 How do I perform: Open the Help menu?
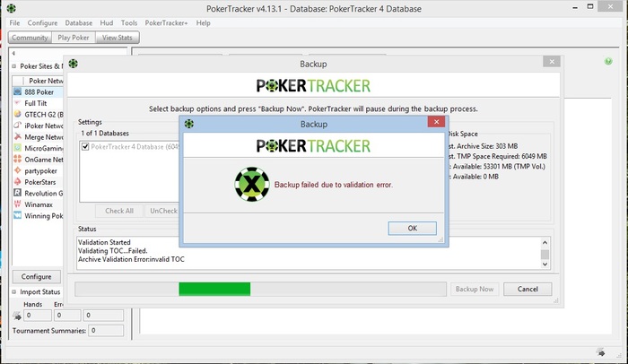[203, 22]
